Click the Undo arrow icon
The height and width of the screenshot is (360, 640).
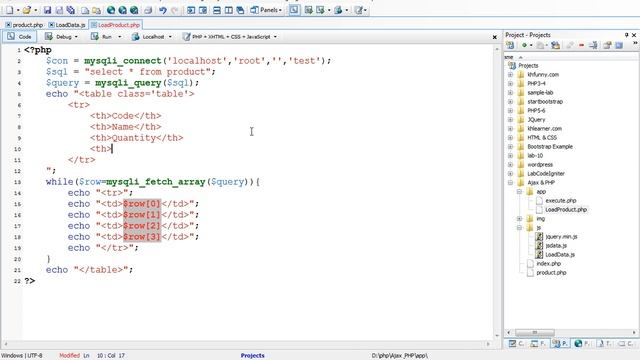tap(163, 10)
